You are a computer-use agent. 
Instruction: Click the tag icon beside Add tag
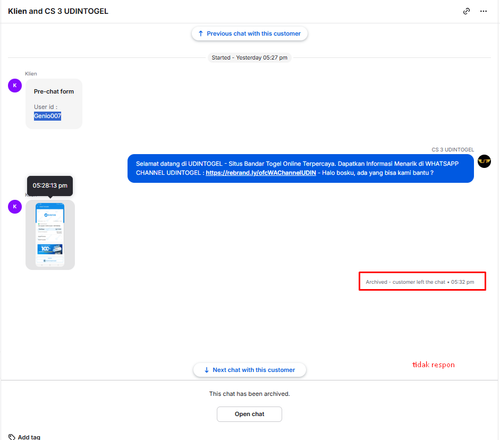[x=12, y=437]
